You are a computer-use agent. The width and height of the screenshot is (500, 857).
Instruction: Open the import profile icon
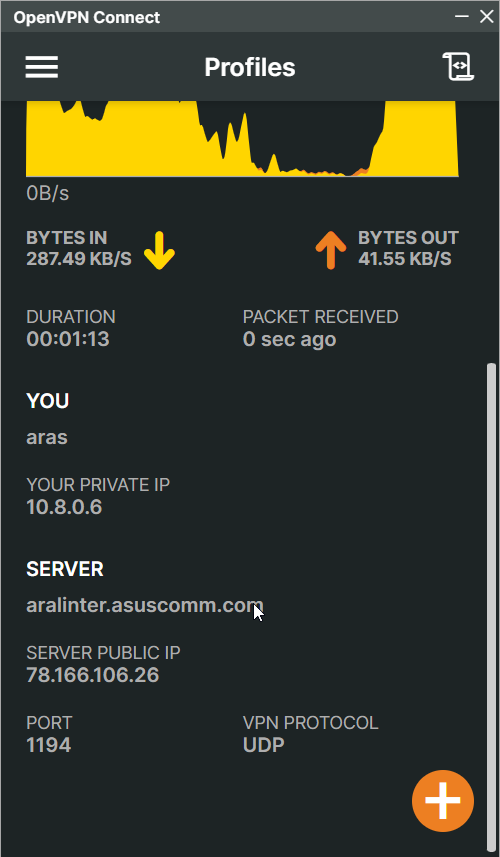click(458, 67)
